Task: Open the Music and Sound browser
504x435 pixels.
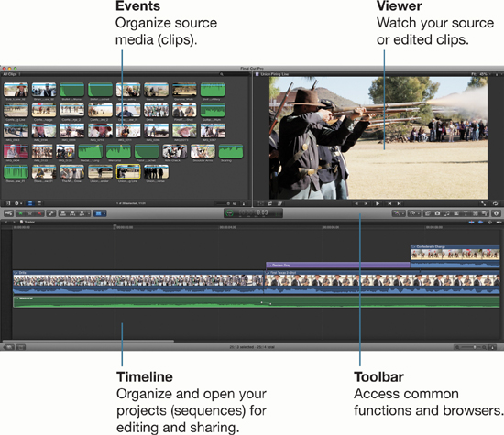Action: click(447, 213)
